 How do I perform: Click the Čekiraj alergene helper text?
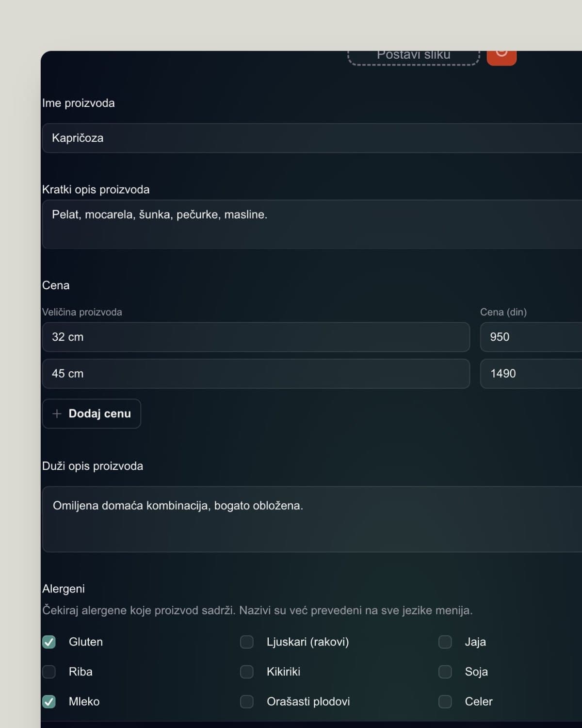pyautogui.click(x=258, y=611)
